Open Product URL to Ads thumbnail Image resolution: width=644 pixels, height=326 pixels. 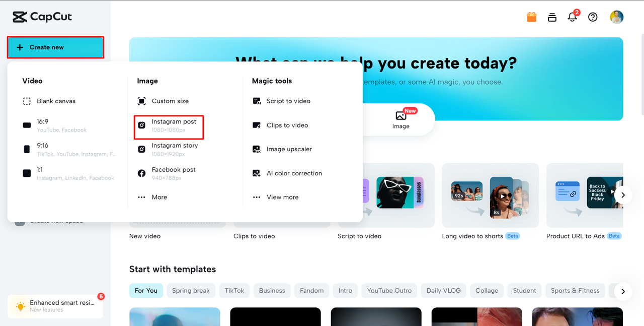pos(585,195)
